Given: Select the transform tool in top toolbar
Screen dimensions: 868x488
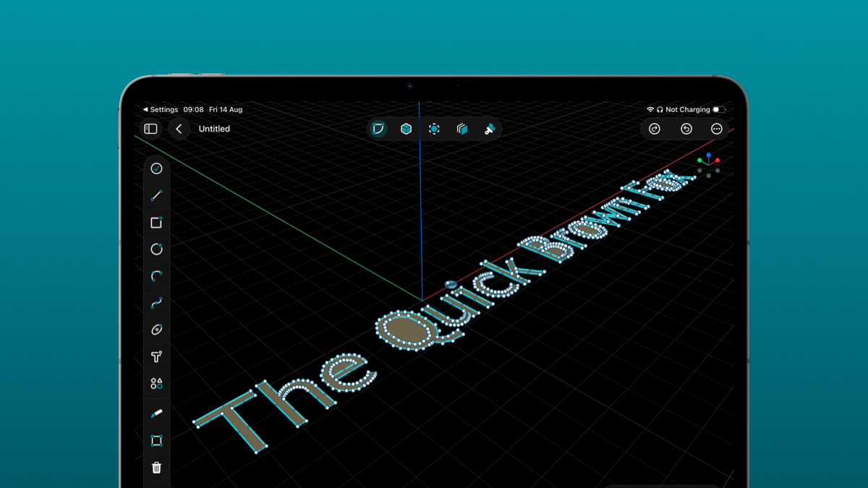Looking at the screenshot, I should coord(434,129).
